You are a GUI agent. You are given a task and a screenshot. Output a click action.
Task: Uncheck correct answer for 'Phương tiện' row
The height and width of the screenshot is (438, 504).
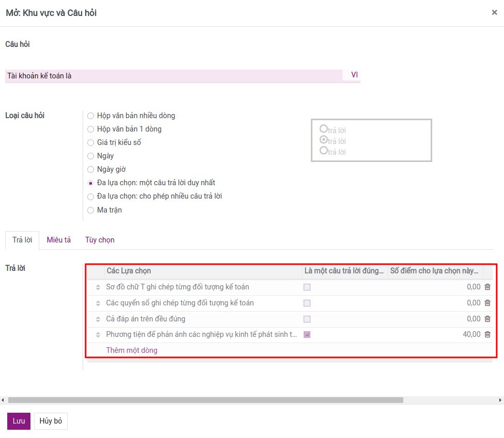[x=307, y=335]
